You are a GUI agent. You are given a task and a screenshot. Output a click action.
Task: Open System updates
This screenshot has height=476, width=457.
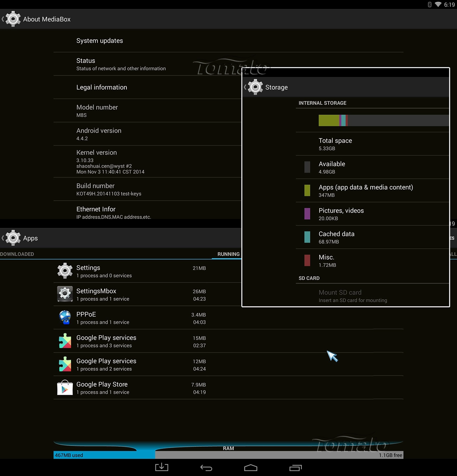[x=228, y=41]
